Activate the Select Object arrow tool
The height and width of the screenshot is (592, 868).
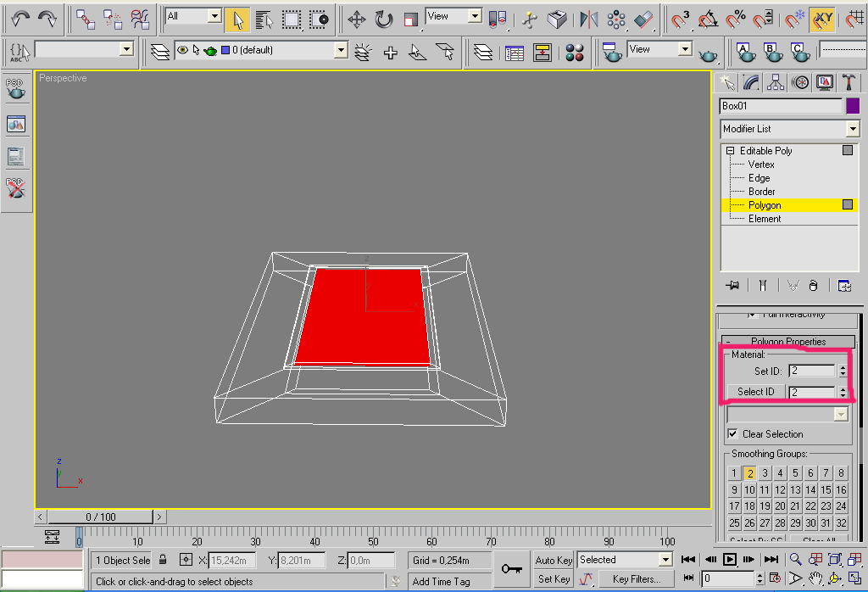[x=237, y=20]
